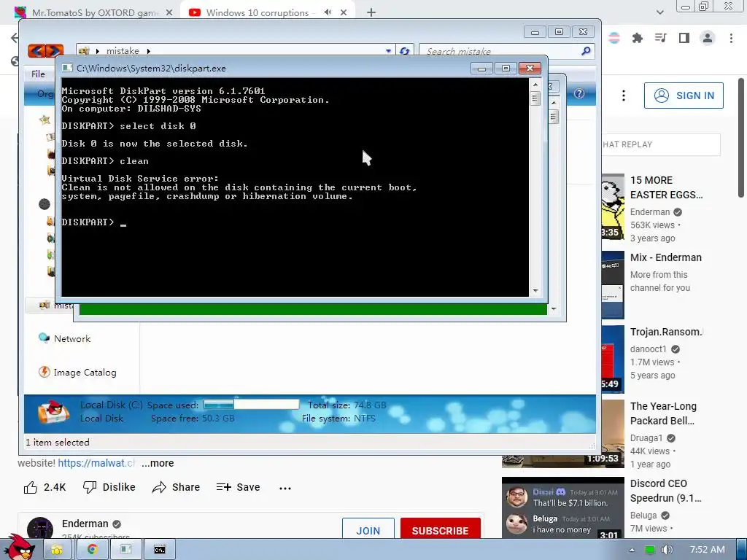Open the malwat.ch website link
747x560 pixels.
(x=97, y=463)
